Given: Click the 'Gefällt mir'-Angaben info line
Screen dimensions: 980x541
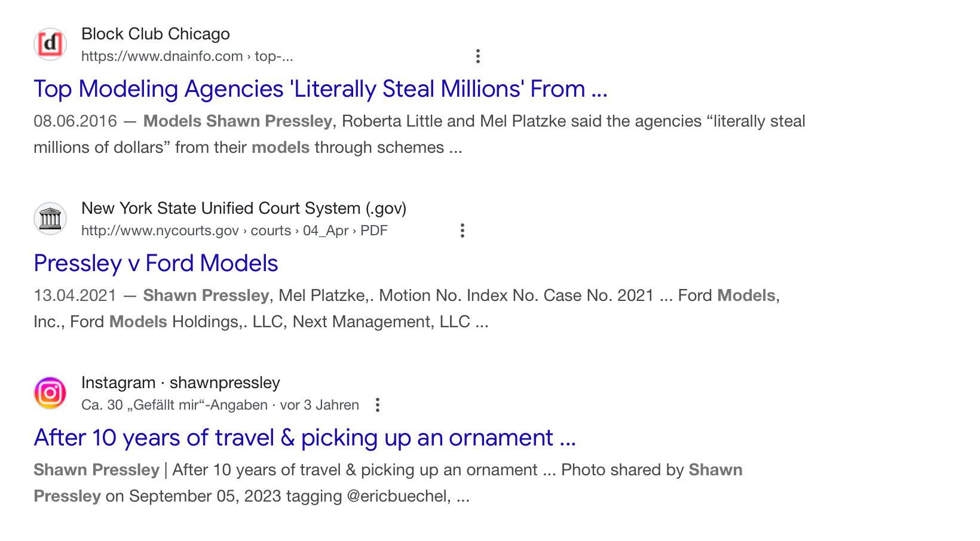Looking at the screenshot, I should (220, 405).
